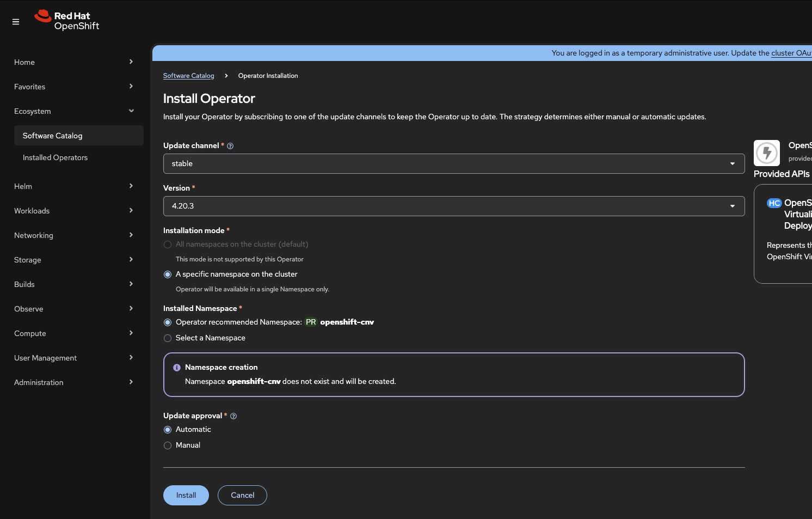812x519 pixels.
Task: Open Installed Operators in sidebar
Action: 79,157
